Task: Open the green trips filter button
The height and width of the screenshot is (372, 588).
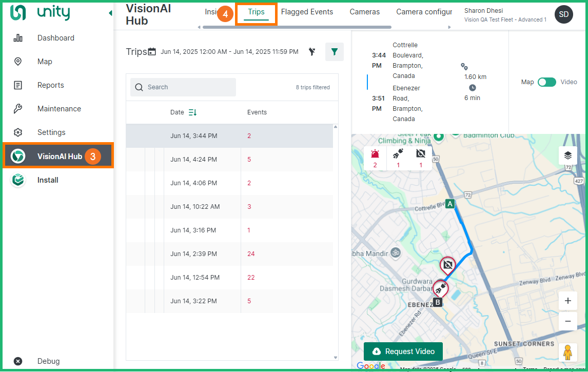Action: pyautogui.click(x=334, y=52)
